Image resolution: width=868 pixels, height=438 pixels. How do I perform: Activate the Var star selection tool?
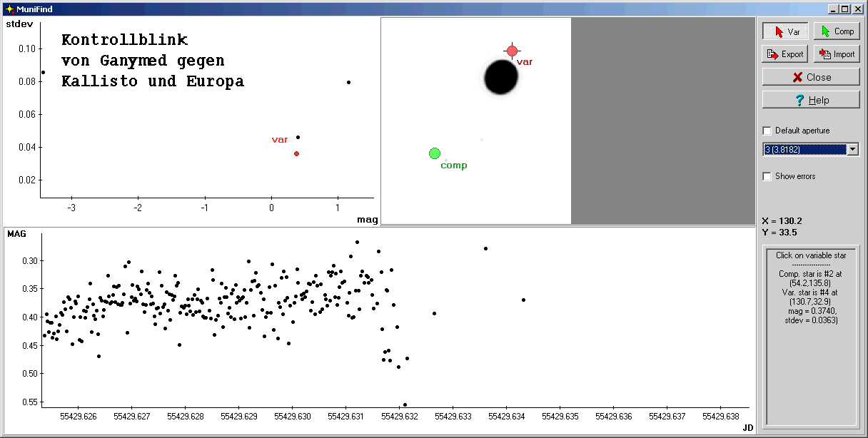pos(785,31)
